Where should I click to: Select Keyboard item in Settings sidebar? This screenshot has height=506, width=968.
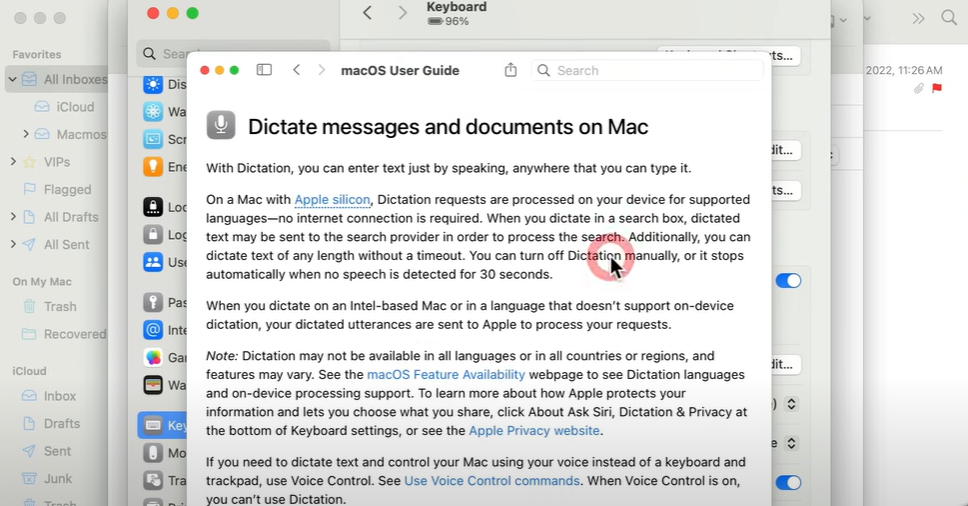(x=162, y=425)
